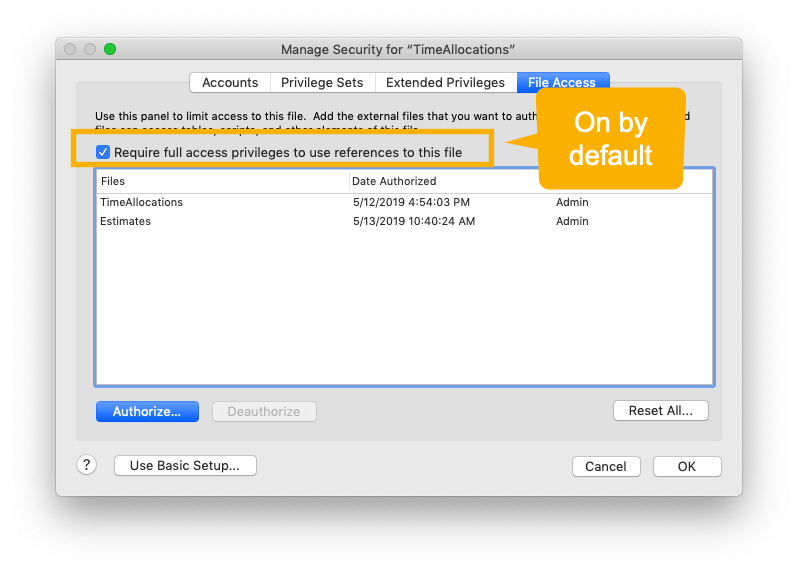Click Admin in the Estimates row
This screenshot has width=798, height=570.
pyautogui.click(x=572, y=221)
